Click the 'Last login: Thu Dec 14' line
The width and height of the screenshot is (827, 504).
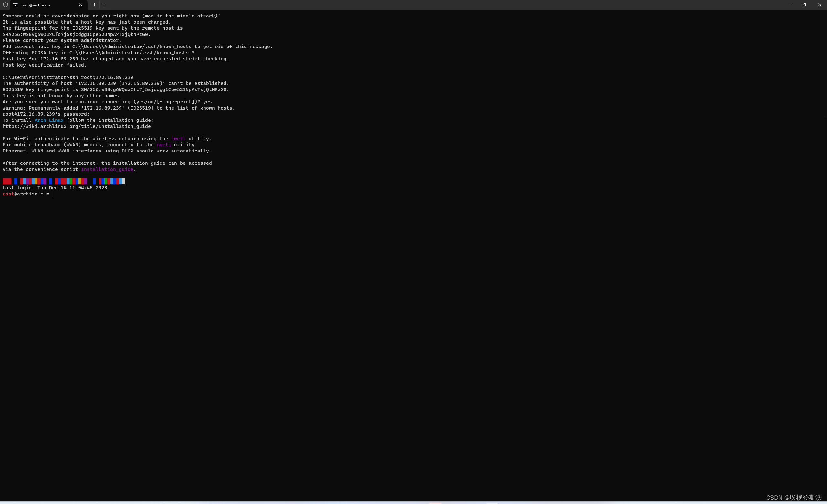click(55, 188)
